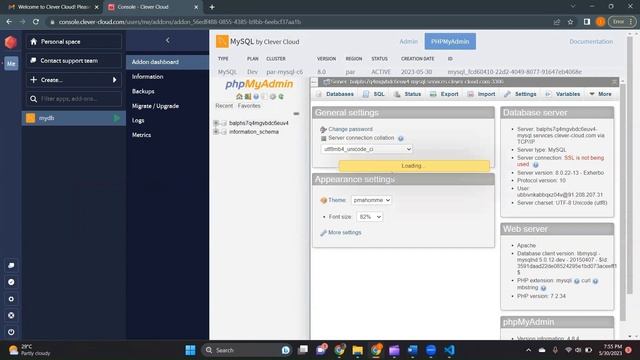Open the Variables tab
The width and height of the screenshot is (640, 360).
(x=563, y=94)
